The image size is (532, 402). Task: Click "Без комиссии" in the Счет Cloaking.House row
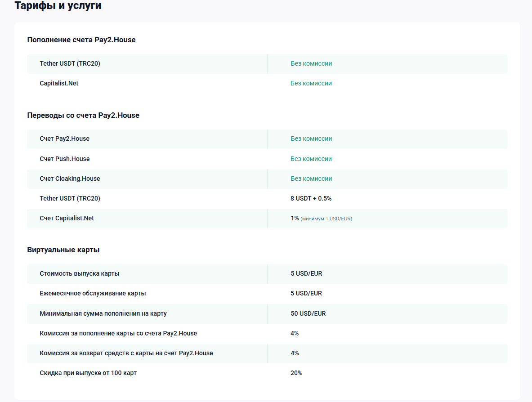pyautogui.click(x=311, y=179)
